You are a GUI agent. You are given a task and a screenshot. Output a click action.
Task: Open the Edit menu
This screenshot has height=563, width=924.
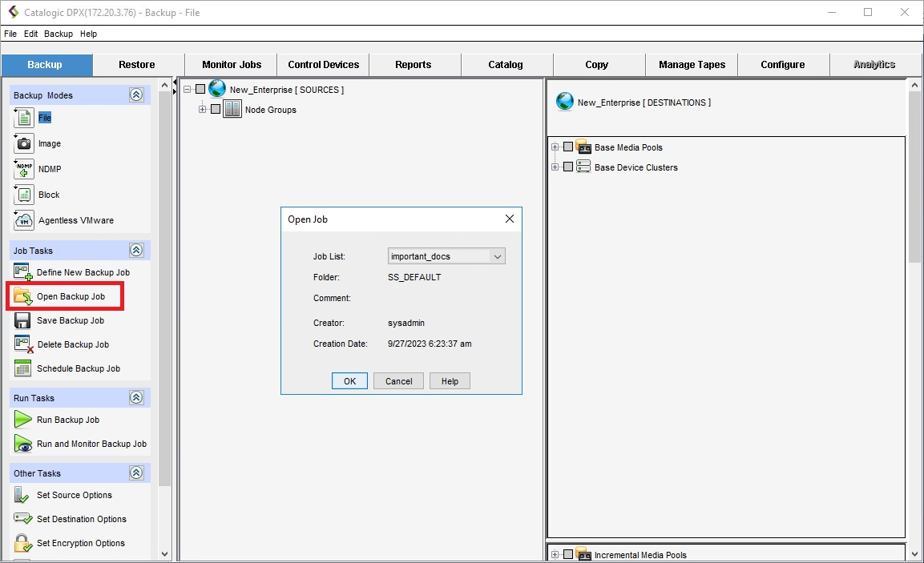coord(30,34)
